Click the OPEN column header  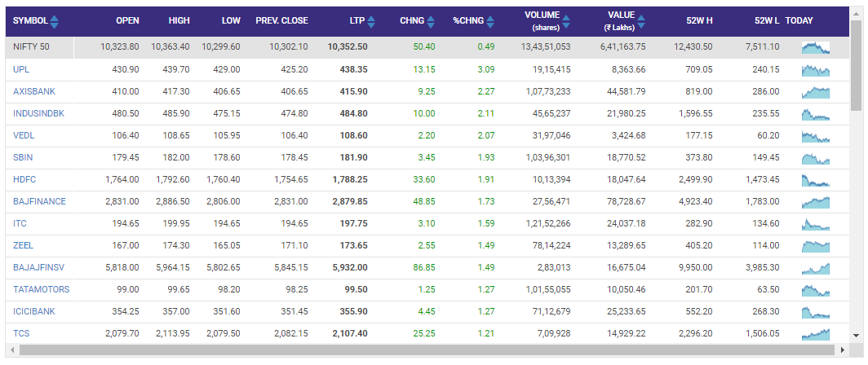click(127, 20)
